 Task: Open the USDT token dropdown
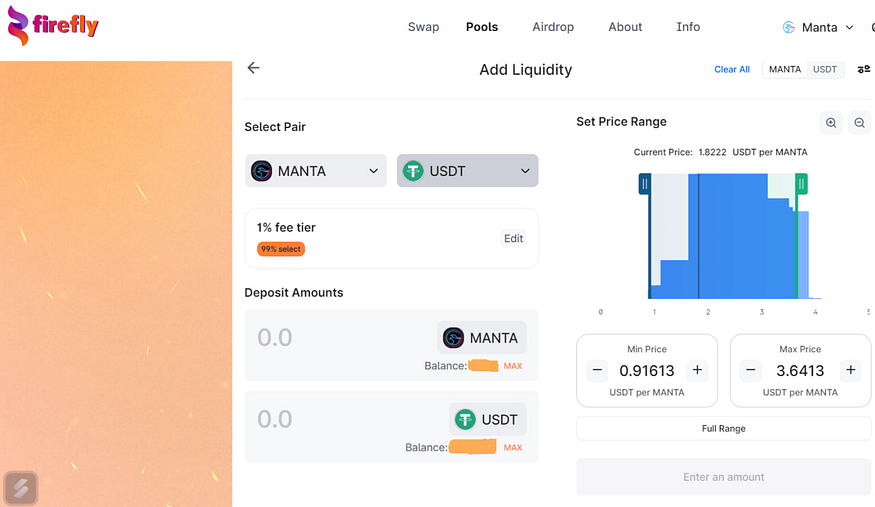[x=468, y=171]
